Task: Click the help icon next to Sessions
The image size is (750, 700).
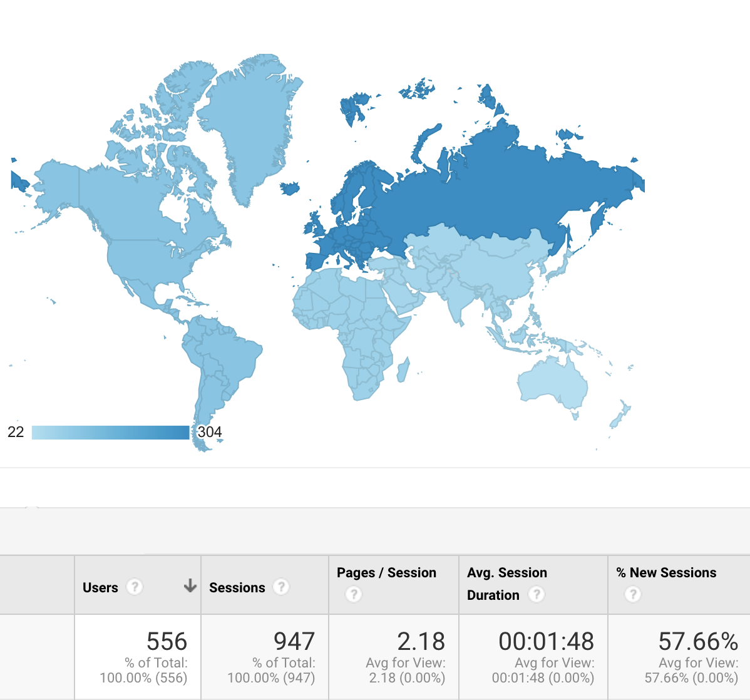Action: click(281, 587)
